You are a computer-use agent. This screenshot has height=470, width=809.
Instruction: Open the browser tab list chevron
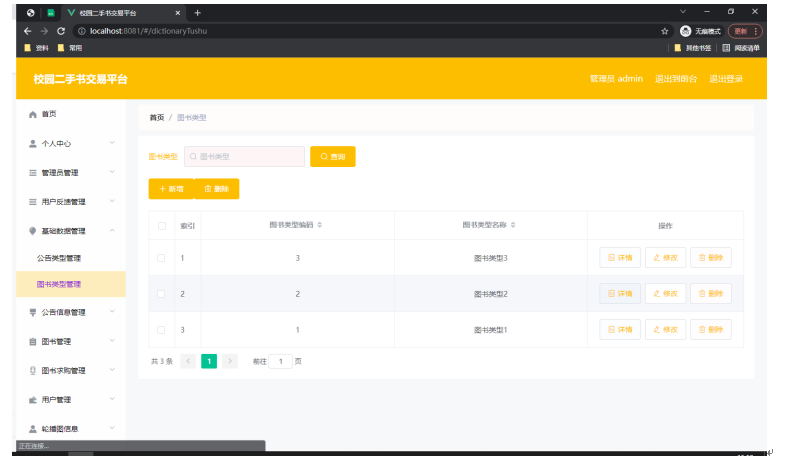(x=683, y=11)
